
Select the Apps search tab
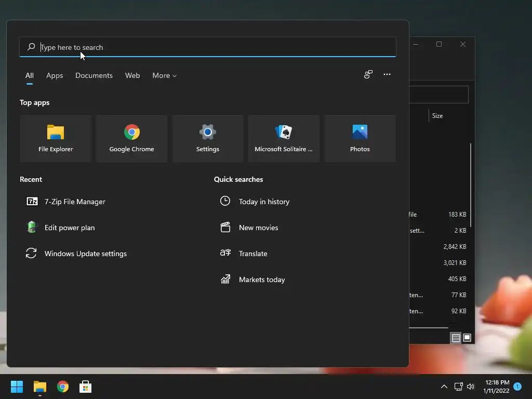(x=55, y=75)
